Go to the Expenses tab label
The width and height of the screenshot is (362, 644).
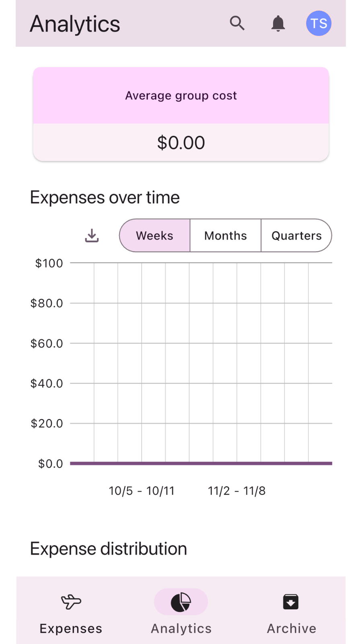click(71, 628)
